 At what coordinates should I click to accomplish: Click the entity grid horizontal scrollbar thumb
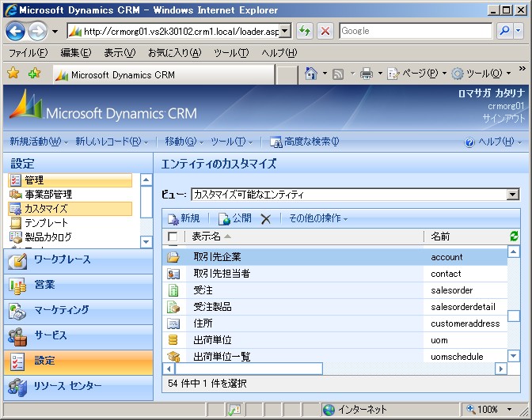[x=249, y=369]
